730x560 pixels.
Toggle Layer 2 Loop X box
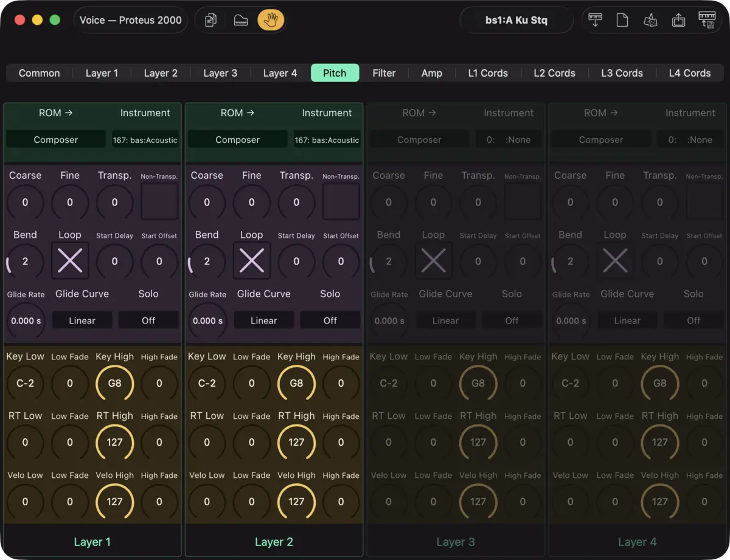252,261
